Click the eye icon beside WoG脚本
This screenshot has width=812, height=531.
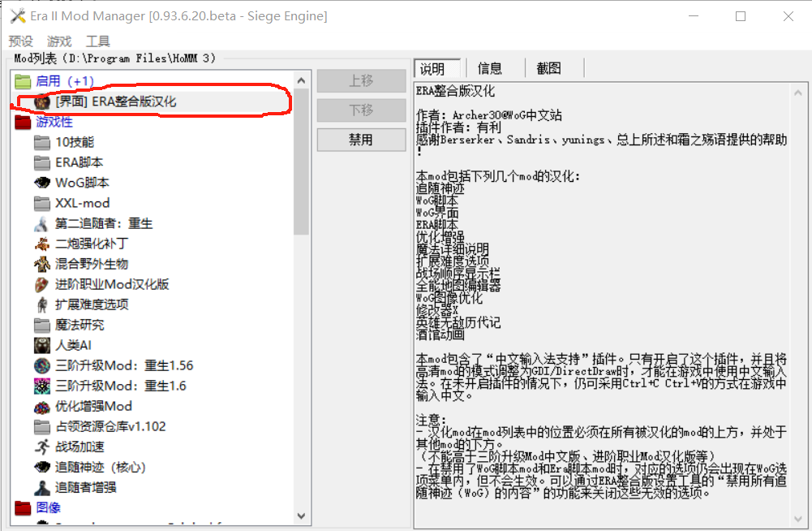pos(42,183)
